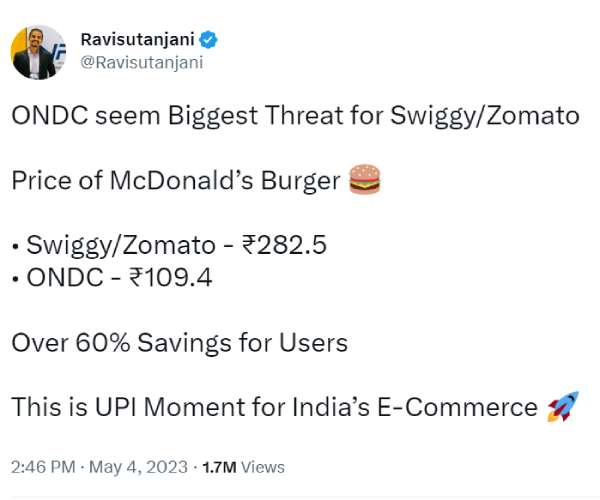Click the @Ravisutanjani handle
The image size is (600, 500).
tap(131, 62)
